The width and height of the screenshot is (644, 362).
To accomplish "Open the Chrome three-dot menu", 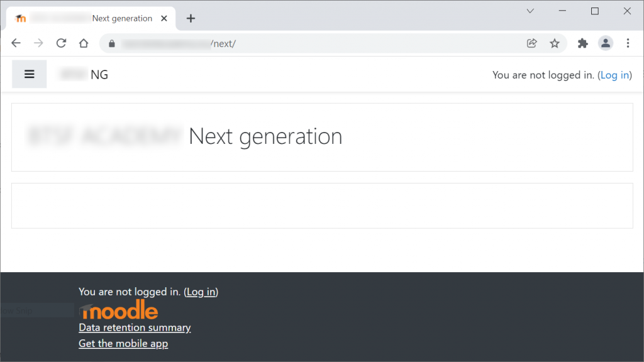I will click(628, 43).
